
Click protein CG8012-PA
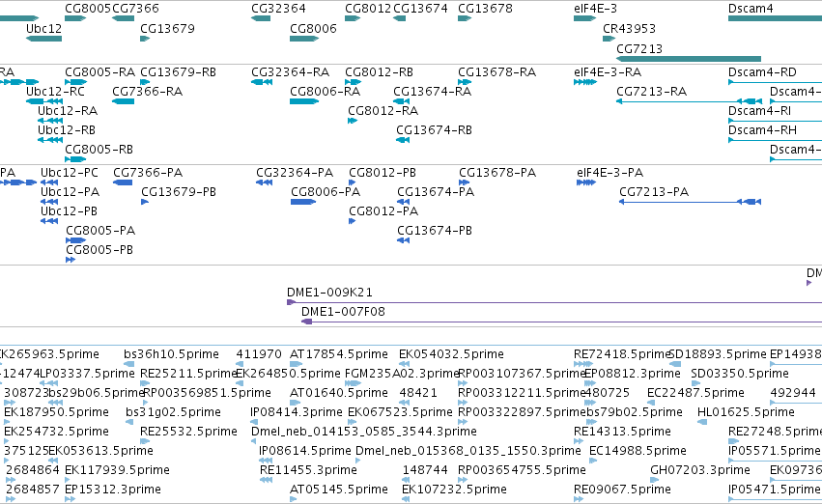click(383, 211)
